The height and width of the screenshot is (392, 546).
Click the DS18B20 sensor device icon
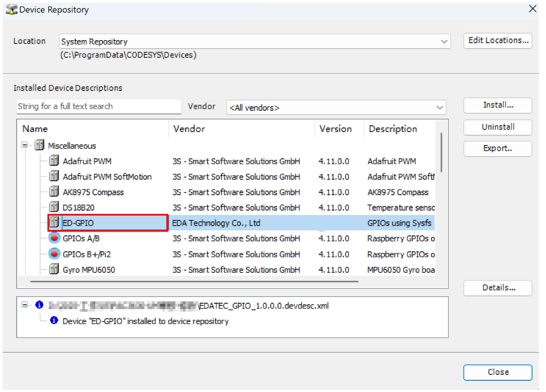(x=54, y=207)
